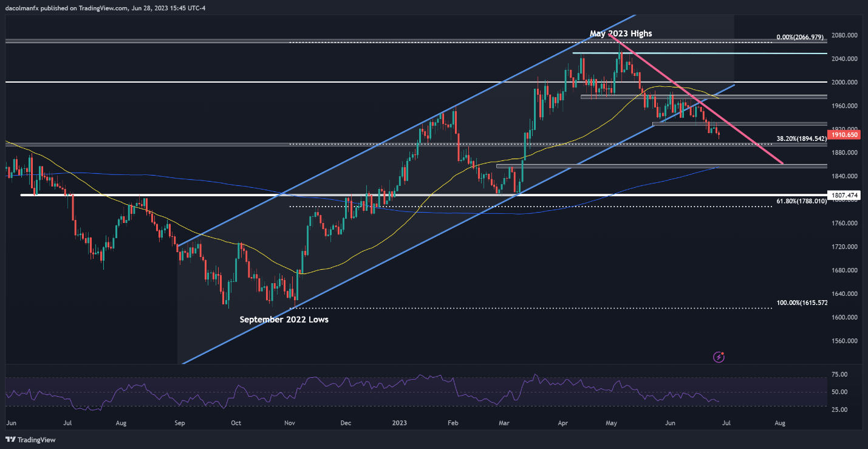
Task: Click the 61.80%(1788.010) Fibonacci label
Action: tap(801, 201)
